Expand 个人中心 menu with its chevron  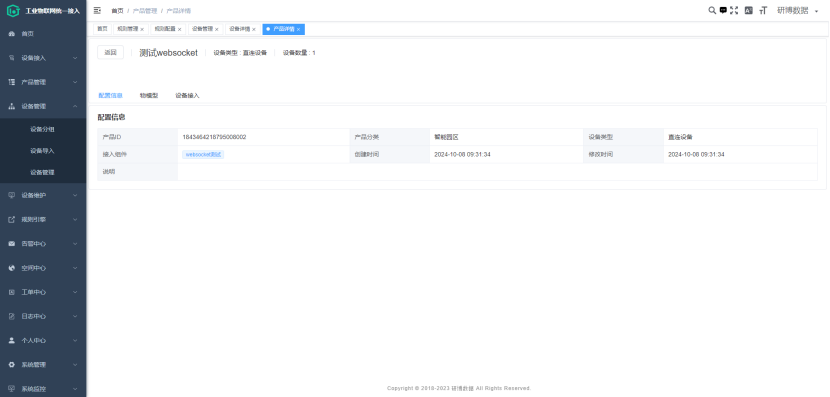[75, 340]
